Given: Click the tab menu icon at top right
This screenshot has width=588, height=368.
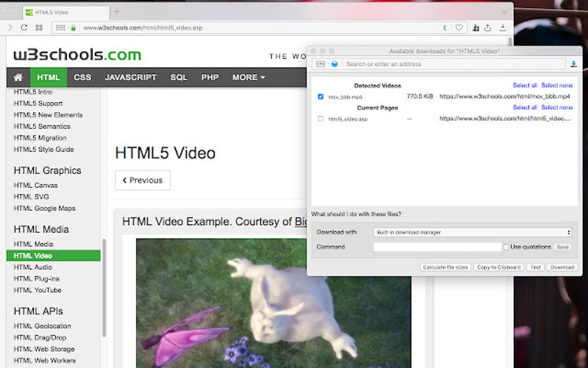Looking at the screenshot, I should (504, 13).
